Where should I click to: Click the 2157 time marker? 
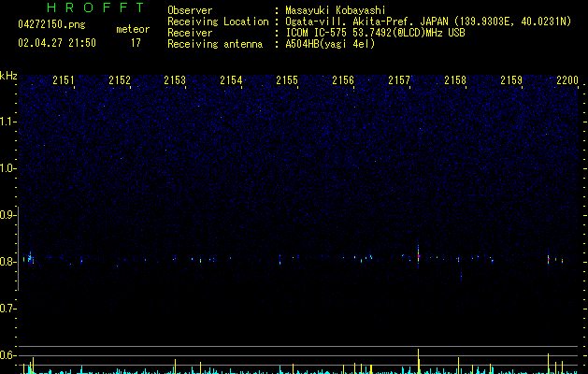399,79
